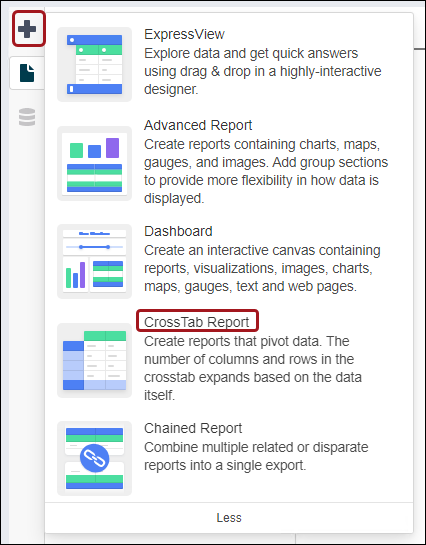
Task: Open the Reports file icon tab
Action: tap(27, 73)
